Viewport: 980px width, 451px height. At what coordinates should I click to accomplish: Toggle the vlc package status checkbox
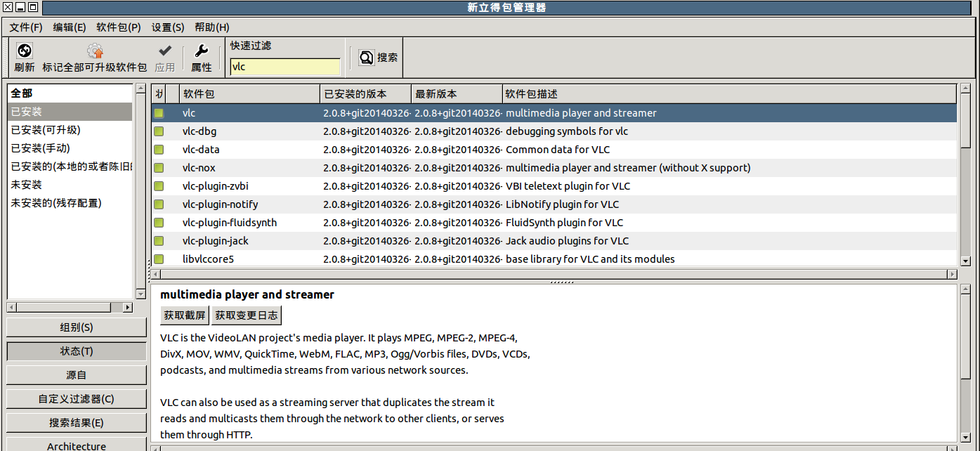click(159, 113)
